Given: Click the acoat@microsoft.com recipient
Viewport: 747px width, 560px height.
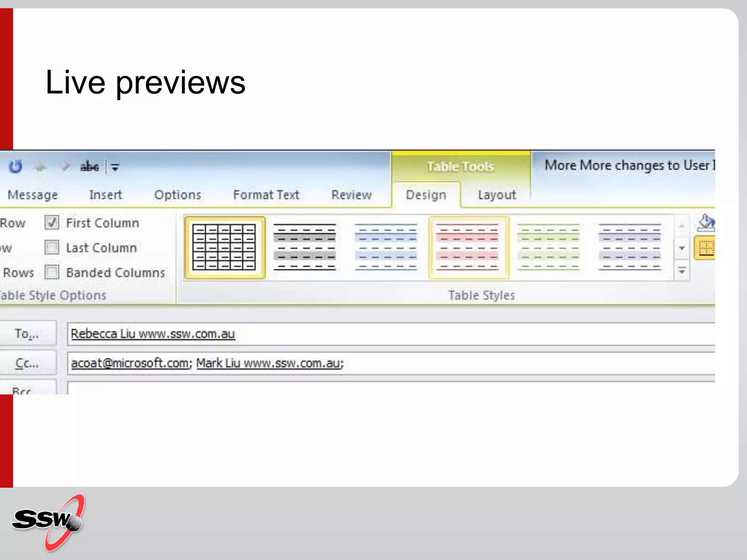Looking at the screenshot, I should pos(130,363).
